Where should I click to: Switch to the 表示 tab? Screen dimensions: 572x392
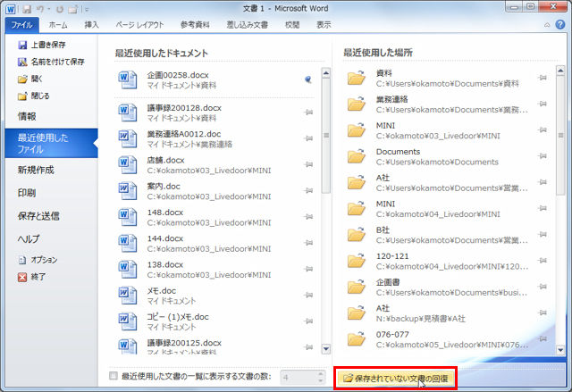coord(324,25)
